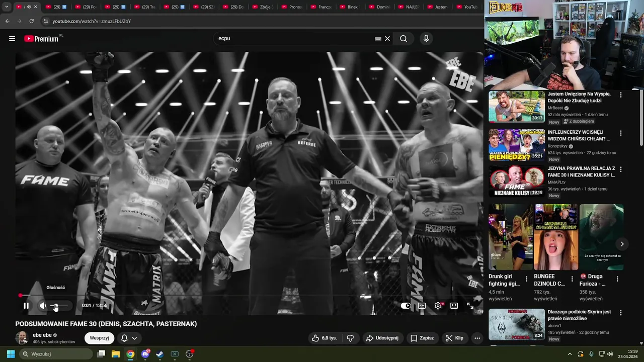Like the video (6,8 tys.)
This screenshot has width=644, height=362.
(x=325, y=338)
